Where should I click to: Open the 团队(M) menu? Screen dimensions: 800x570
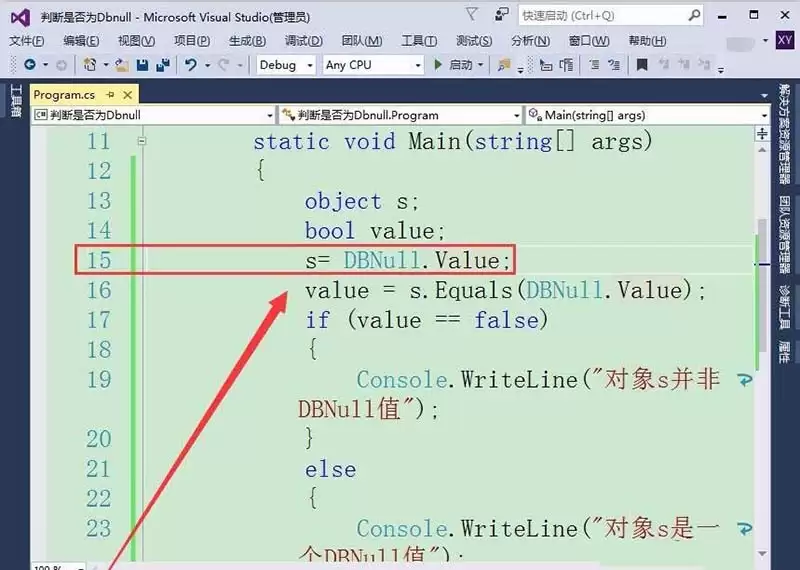362,41
